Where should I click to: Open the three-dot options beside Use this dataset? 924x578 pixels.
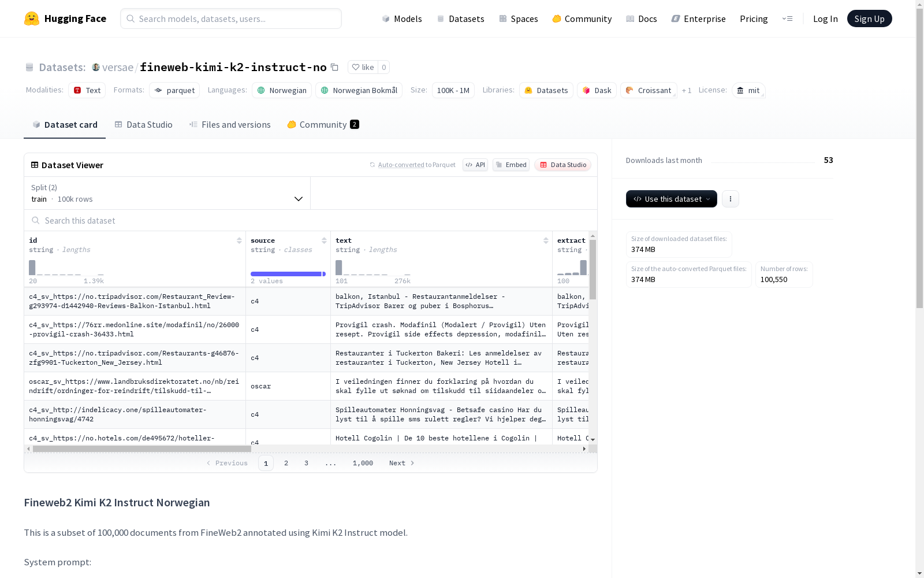tap(731, 199)
